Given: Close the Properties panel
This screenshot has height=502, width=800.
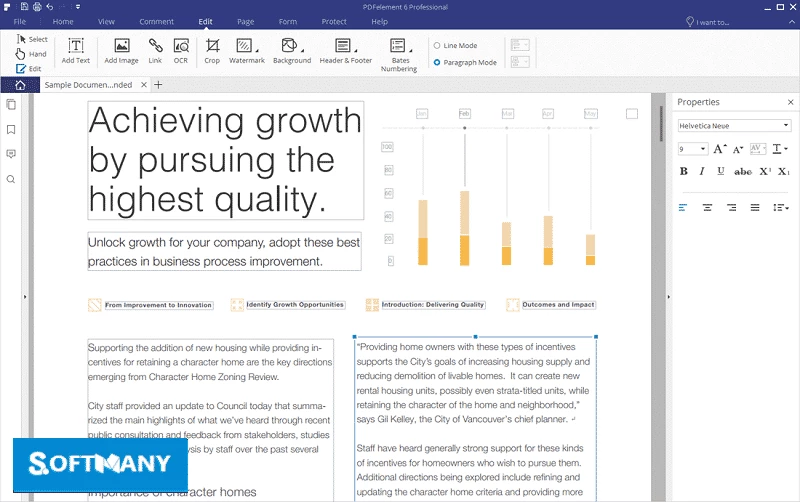Looking at the screenshot, I should pos(790,102).
